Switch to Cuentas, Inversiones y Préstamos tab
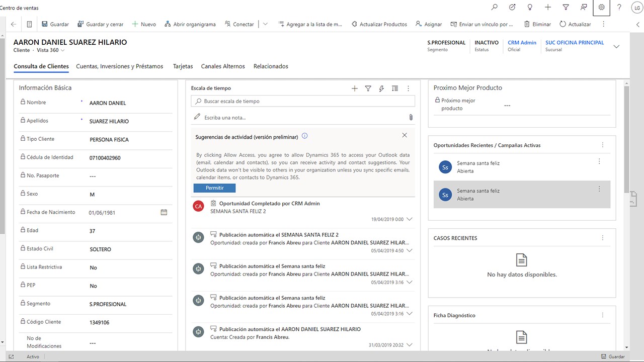 click(x=120, y=66)
